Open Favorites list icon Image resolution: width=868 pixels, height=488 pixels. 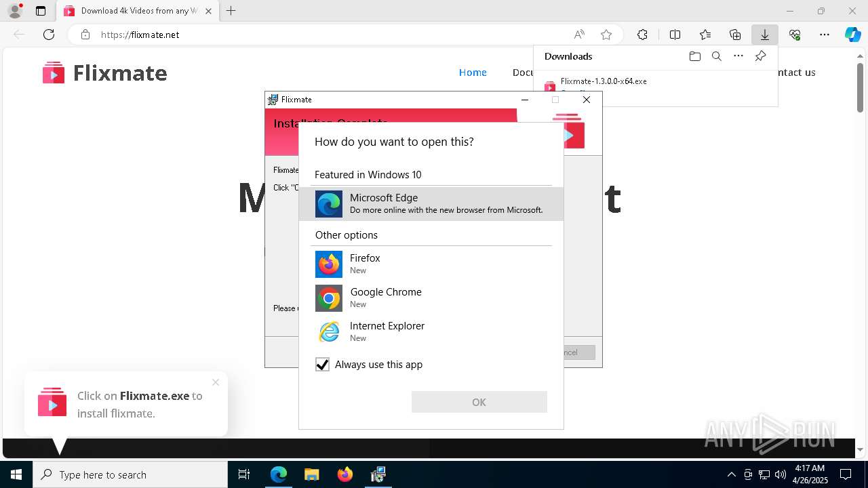click(705, 35)
